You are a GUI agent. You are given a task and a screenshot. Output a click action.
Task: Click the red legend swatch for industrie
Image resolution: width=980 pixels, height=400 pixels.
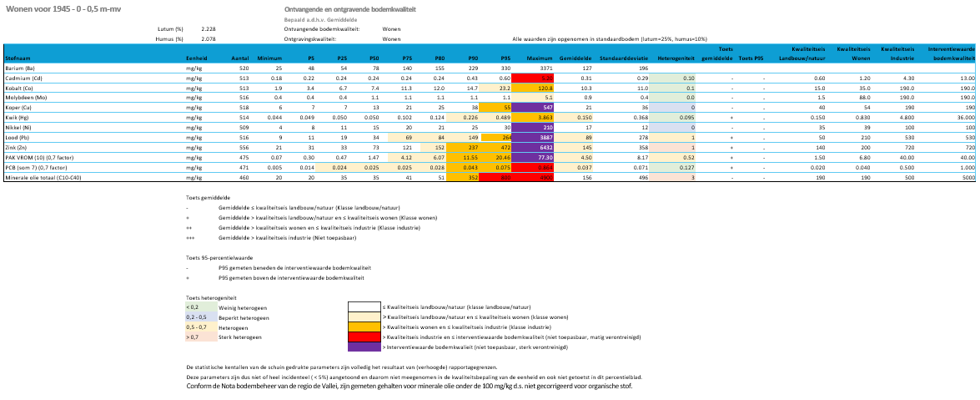pos(363,337)
